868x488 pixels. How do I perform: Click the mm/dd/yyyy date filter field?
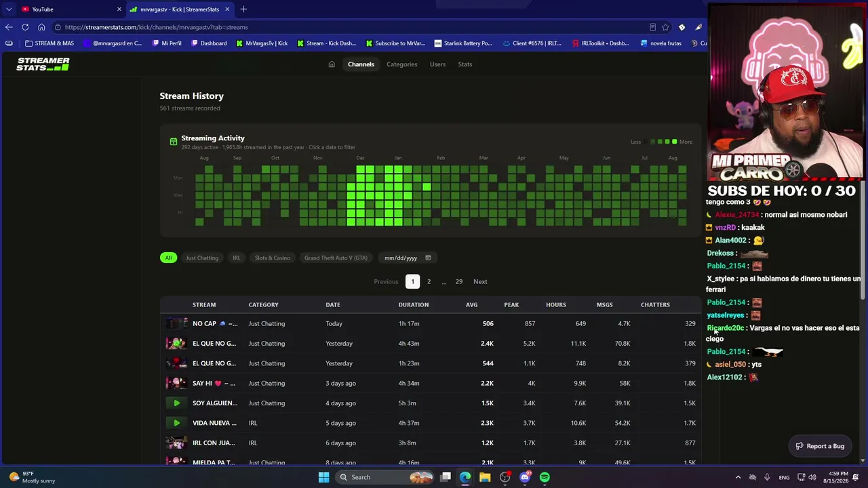pyautogui.click(x=407, y=258)
